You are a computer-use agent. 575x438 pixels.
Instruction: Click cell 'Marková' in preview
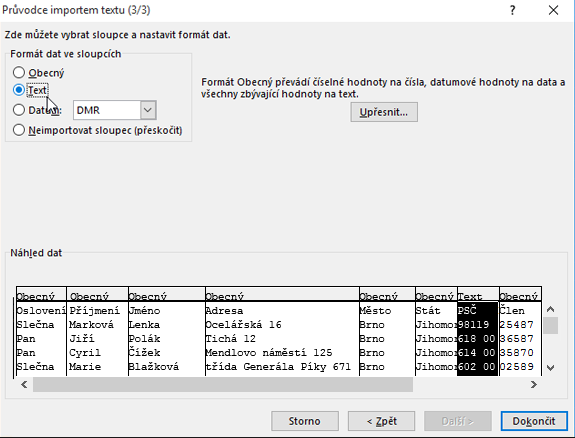tap(92, 325)
